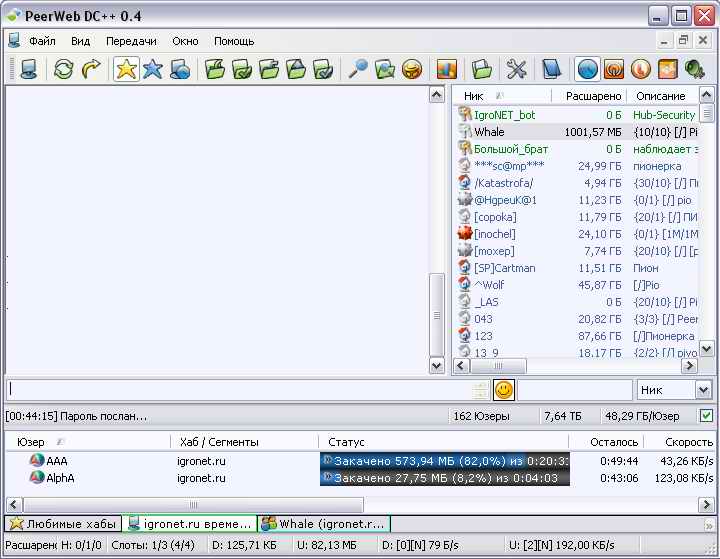Sort user list by Ник column
Screen dimensions: 720x559
502,96
